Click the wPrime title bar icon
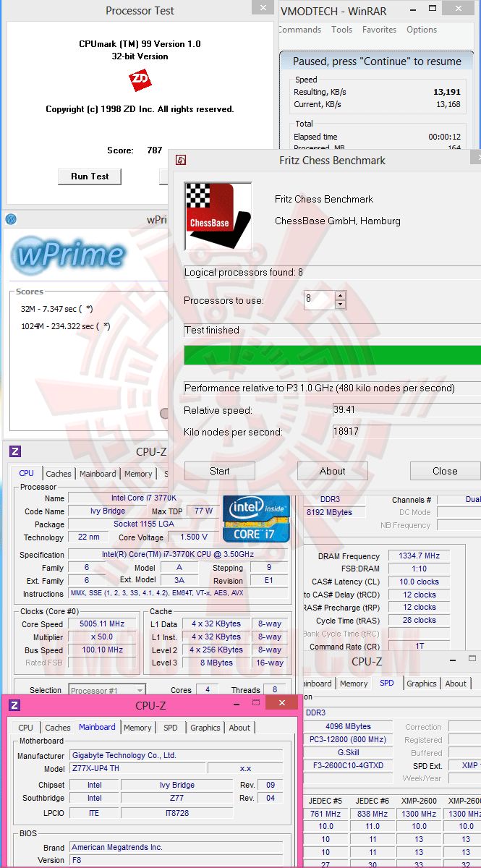Image resolution: width=481 pixels, height=868 pixels. point(11,219)
